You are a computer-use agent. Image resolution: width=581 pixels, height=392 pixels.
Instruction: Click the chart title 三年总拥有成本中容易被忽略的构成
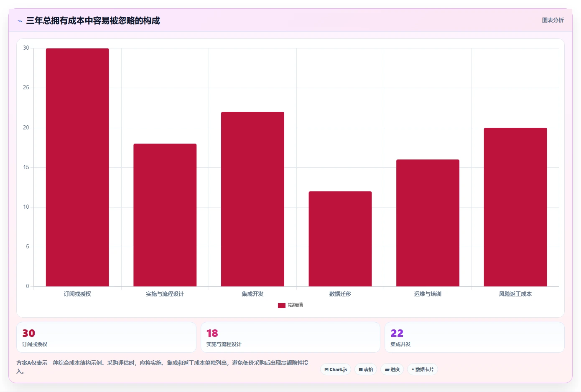click(93, 21)
